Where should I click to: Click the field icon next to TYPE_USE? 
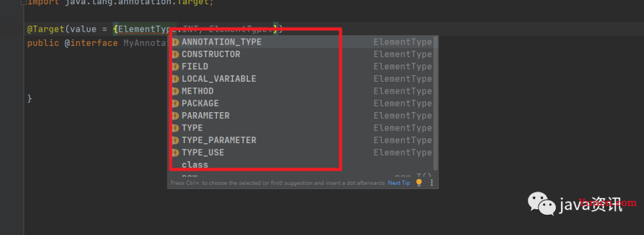pyautogui.click(x=175, y=153)
